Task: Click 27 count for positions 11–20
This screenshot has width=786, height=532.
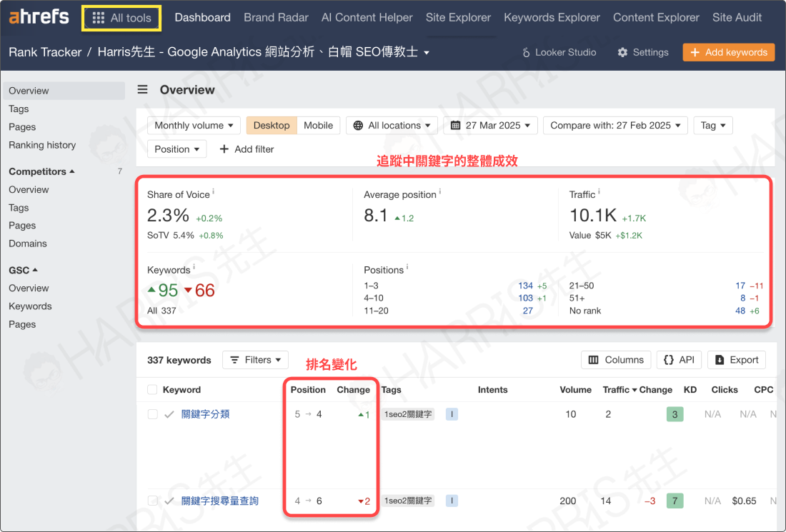Action: (x=528, y=311)
